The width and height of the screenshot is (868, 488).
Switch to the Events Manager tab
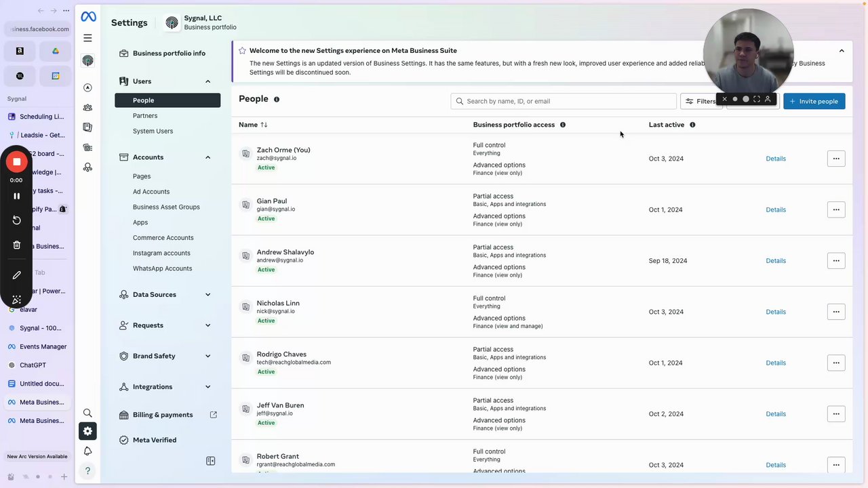(x=43, y=346)
